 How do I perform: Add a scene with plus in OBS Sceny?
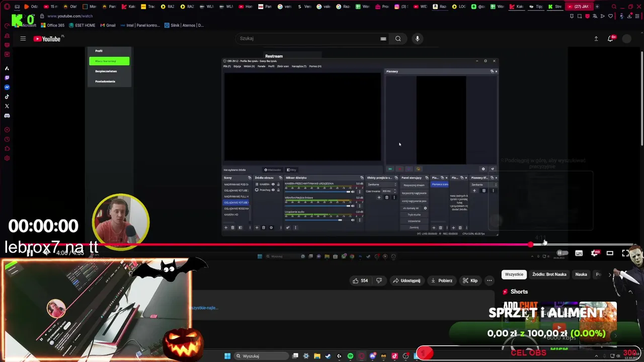point(226,228)
